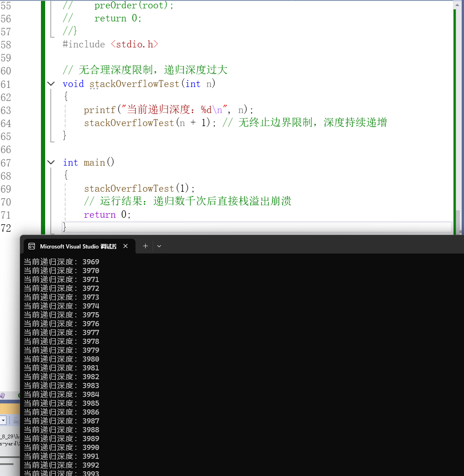Viewport: 464px width, 476px height.
Task: Click the closing brace on line 72
Action: coord(64,227)
